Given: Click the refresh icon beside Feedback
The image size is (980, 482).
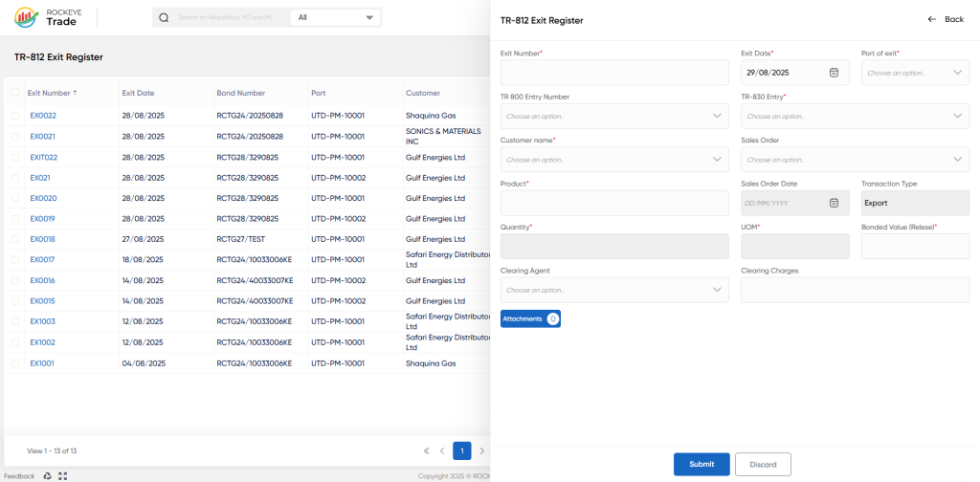Looking at the screenshot, I should pyautogui.click(x=48, y=475).
